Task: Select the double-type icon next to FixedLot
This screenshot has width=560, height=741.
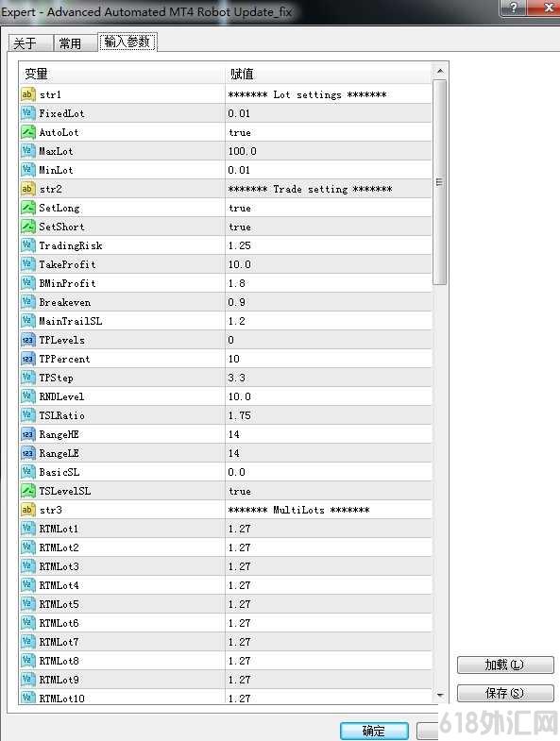Action: (x=28, y=113)
